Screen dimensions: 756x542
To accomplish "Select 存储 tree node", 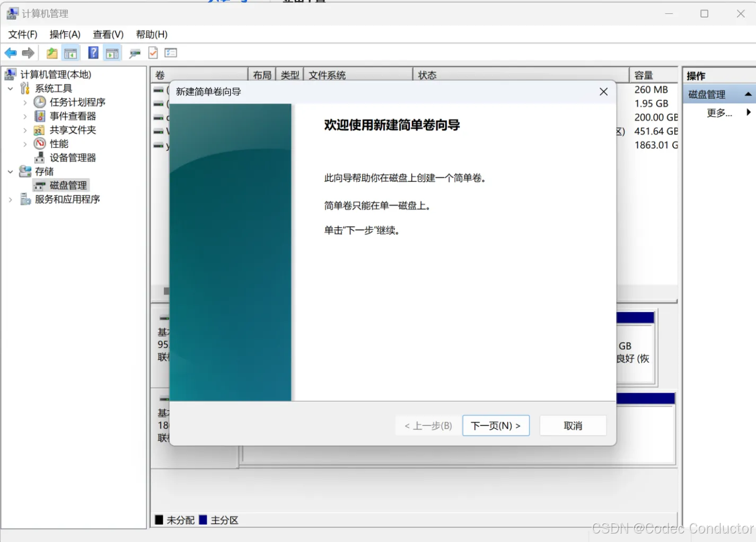I will [x=44, y=171].
